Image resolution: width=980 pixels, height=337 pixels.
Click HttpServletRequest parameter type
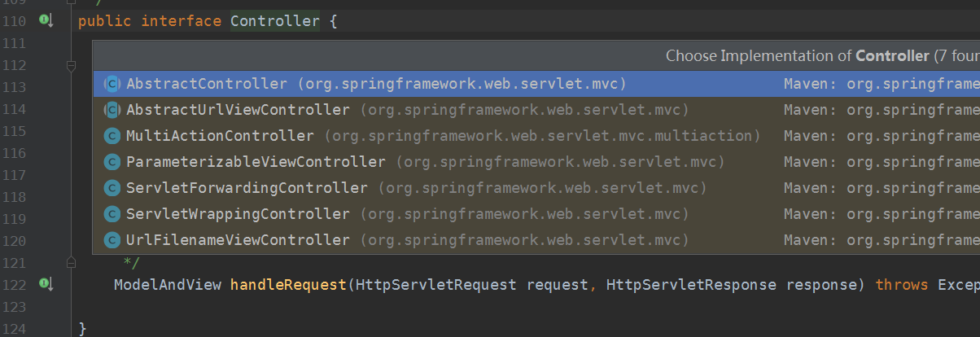click(435, 285)
